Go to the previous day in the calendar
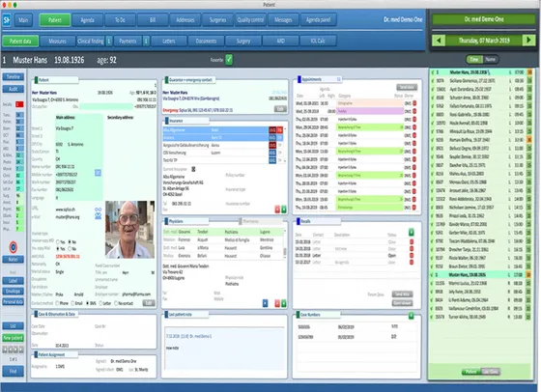Image resolution: width=541 pixels, height=392 pixels. pyautogui.click(x=439, y=41)
